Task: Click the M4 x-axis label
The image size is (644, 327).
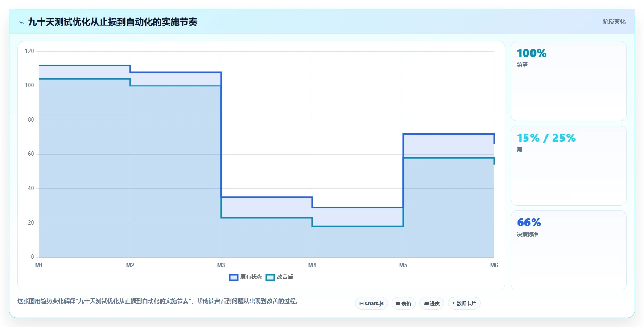Action: click(x=312, y=265)
